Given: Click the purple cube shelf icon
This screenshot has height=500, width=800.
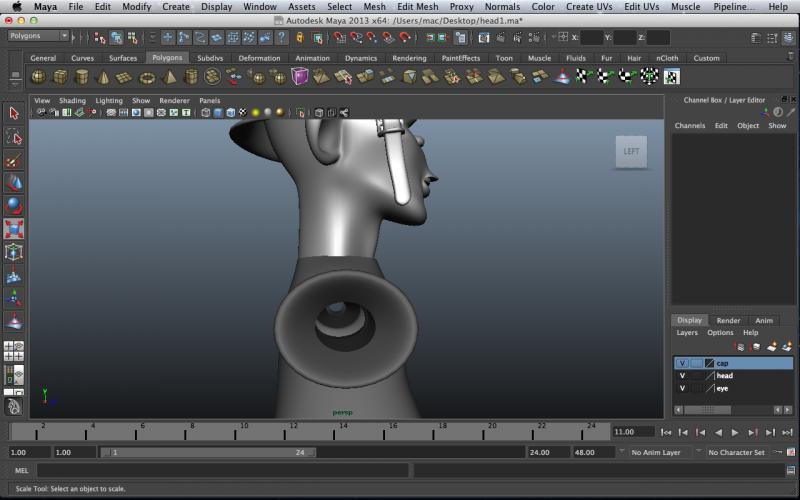Looking at the screenshot, I should [300, 77].
